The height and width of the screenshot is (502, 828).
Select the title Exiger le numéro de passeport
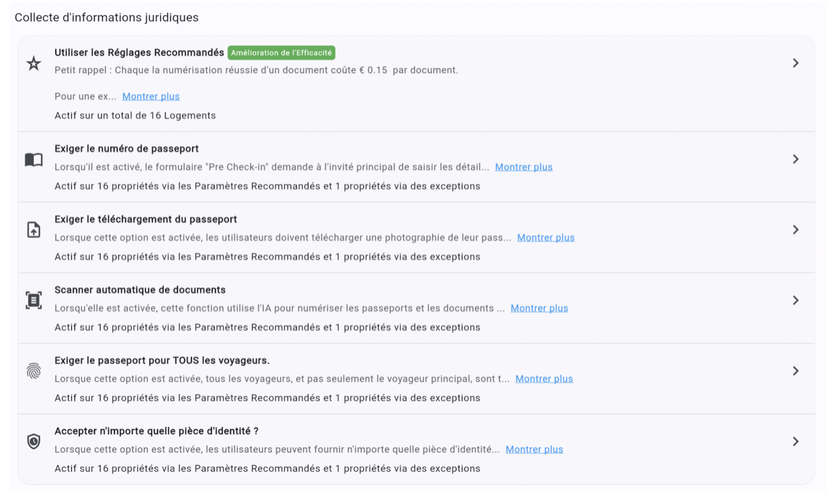pos(127,149)
